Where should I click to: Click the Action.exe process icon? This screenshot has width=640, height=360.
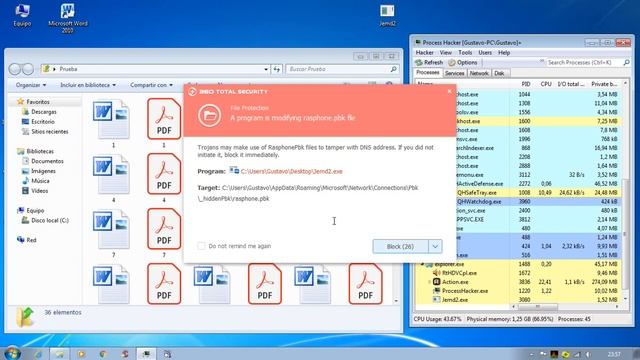[x=436, y=282]
